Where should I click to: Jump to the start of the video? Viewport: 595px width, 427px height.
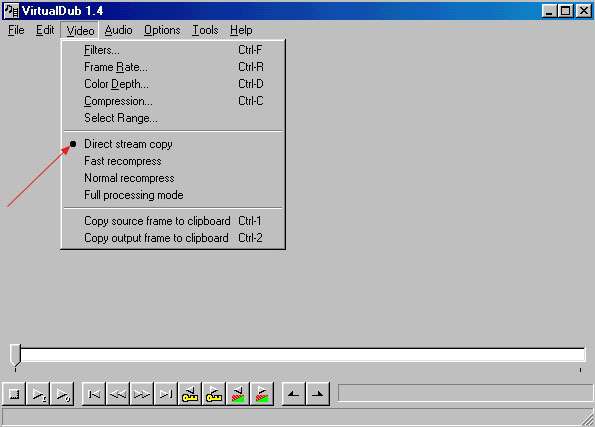94,394
